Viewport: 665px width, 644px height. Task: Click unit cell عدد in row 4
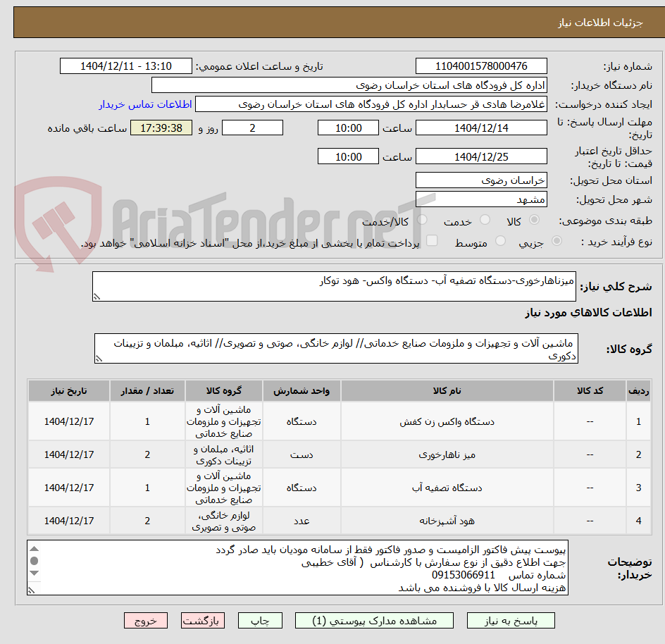click(302, 521)
